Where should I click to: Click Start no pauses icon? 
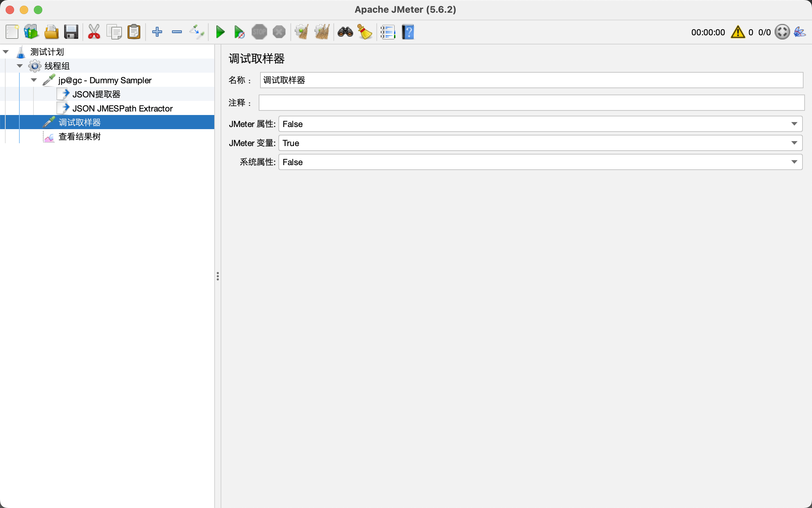(x=239, y=32)
